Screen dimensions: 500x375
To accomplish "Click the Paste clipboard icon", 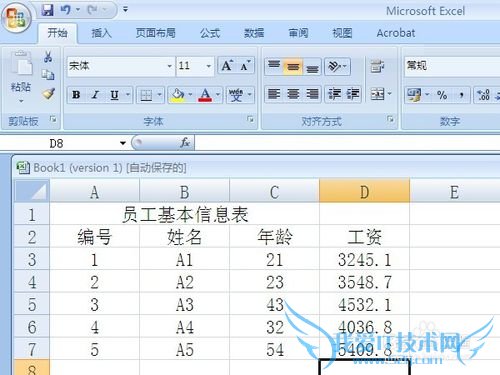I will 22,63.
